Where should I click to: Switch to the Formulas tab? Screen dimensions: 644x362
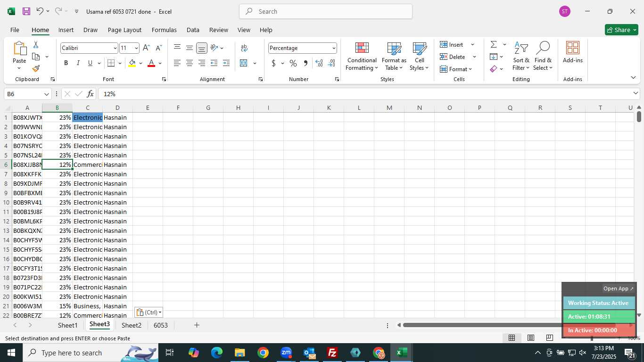click(164, 30)
